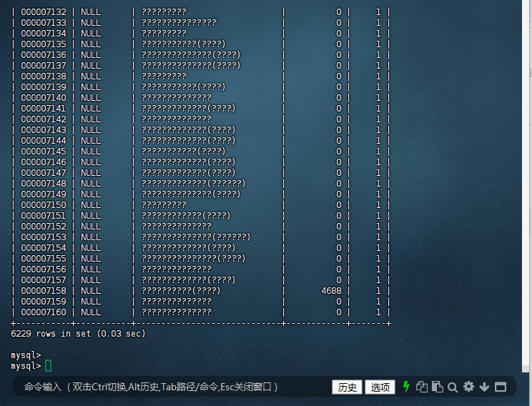Click NULL in row 000007140
Image resolution: width=532 pixels, height=406 pixels.
[x=91, y=98]
